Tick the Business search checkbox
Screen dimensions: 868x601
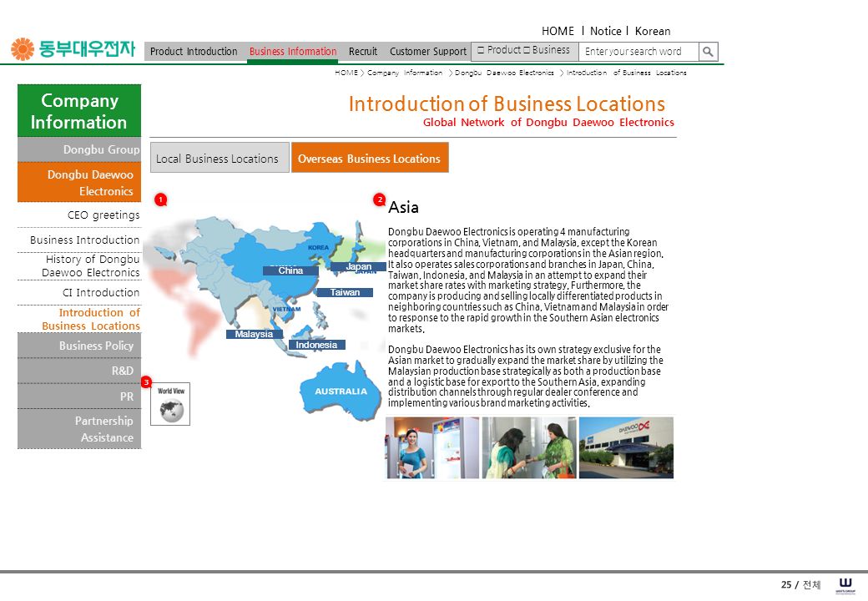click(x=527, y=50)
